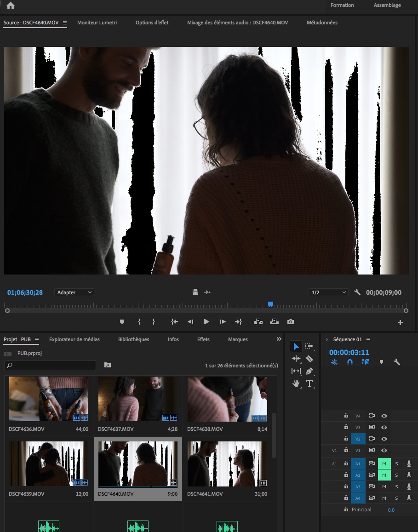Select the DSCF4637.MOV thumbnail
Image resolution: width=418 pixels, height=532 pixels.
138,399
